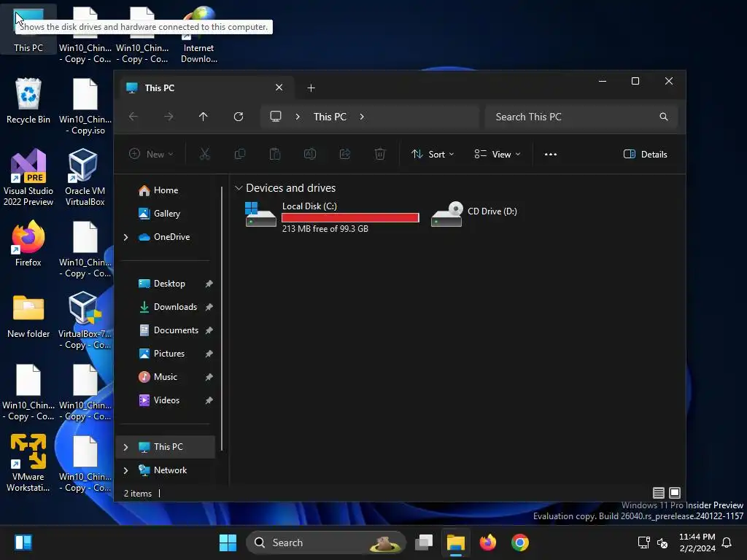This screenshot has height=560, width=747.
Task: Unpin Desktop from quick access pin
Action: pyautogui.click(x=209, y=284)
